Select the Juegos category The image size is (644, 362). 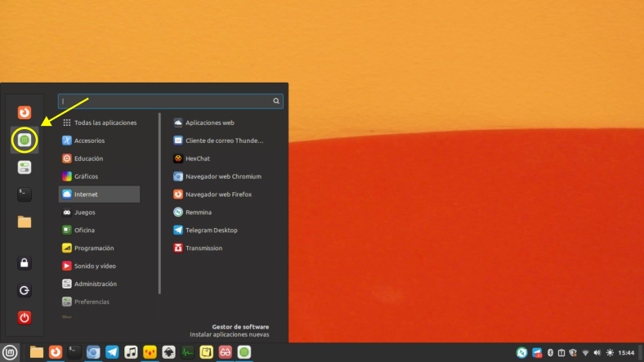(x=99, y=212)
